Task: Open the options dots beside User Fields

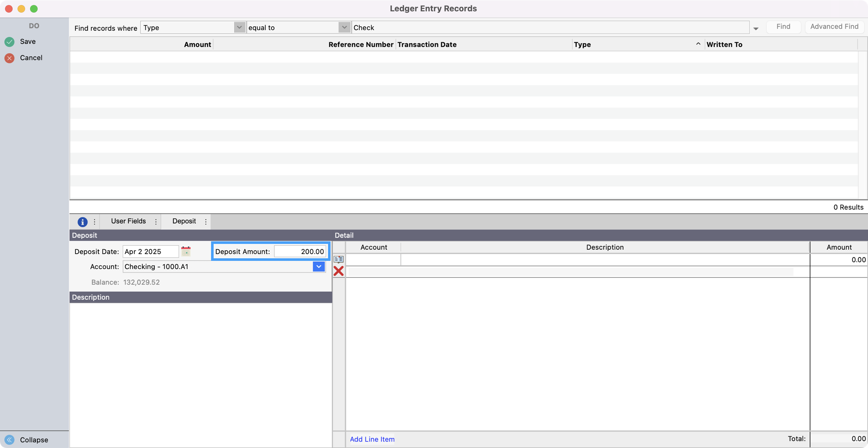Action: click(x=156, y=221)
